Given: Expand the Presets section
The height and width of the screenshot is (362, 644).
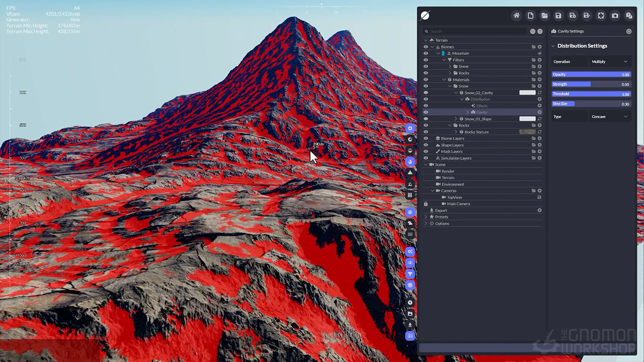Looking at the screenshot, I should [426, 217].
